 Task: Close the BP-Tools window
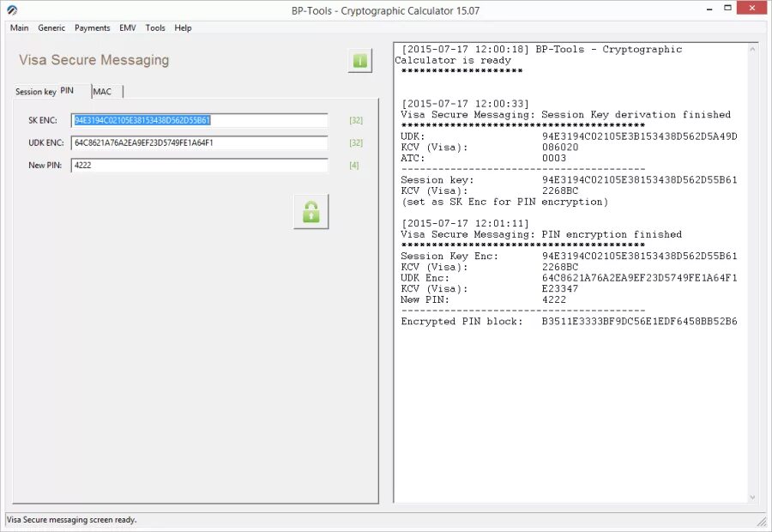751,8
